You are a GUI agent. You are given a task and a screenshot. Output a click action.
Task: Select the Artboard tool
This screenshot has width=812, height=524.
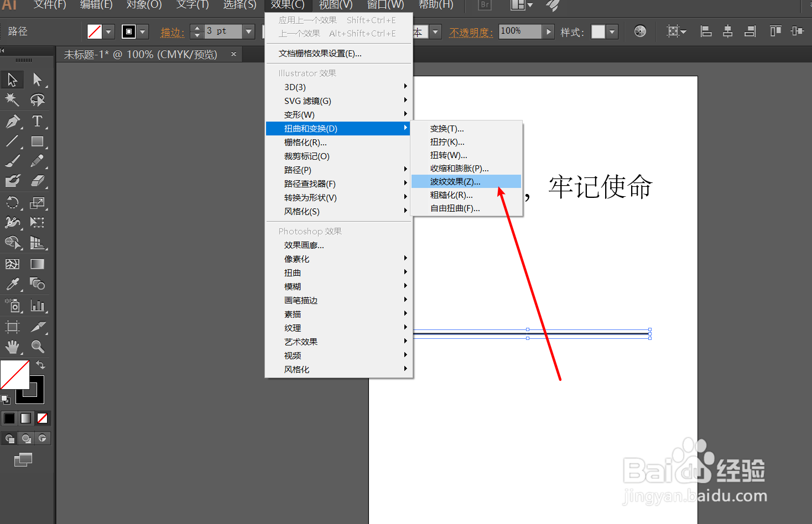tap(12, 327)
